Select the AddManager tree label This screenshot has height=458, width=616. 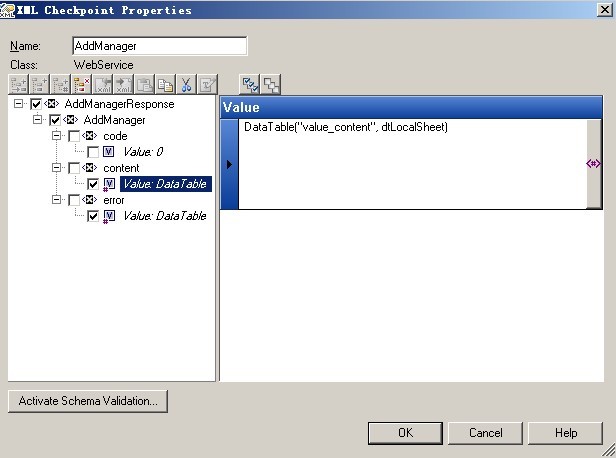[114, 120]
